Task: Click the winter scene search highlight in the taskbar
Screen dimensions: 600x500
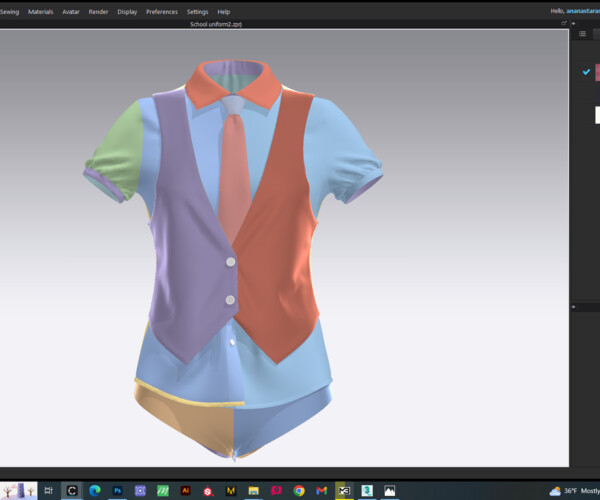Action: pos(18,490)
